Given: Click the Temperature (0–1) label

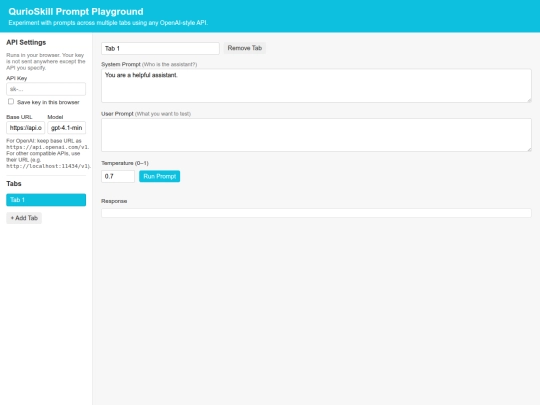Looking at the screenshot, I should [125, 163].
